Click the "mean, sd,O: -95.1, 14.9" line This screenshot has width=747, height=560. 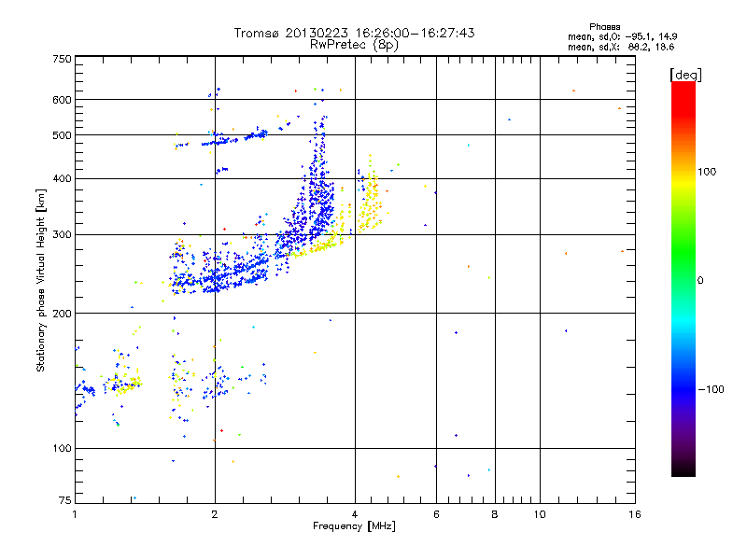pyautogui.click(x=622, y=36)
